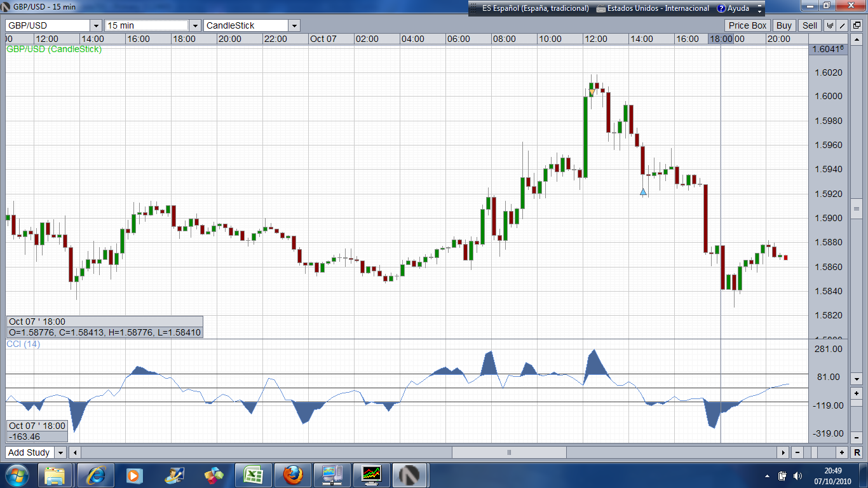868x488 pixels.
Task: Zoom out CCI panel vertical minus button
Action: [x=857, y=437]
